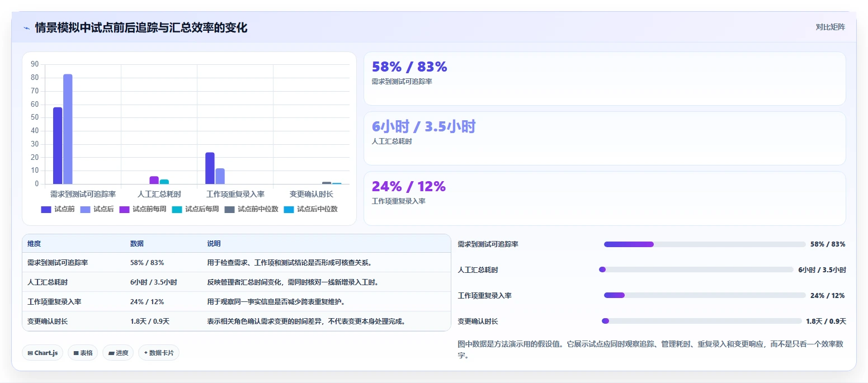Click the x-axis label 人工汇总耗时
Screen dimensions: 868x383
tap(159, 194)
